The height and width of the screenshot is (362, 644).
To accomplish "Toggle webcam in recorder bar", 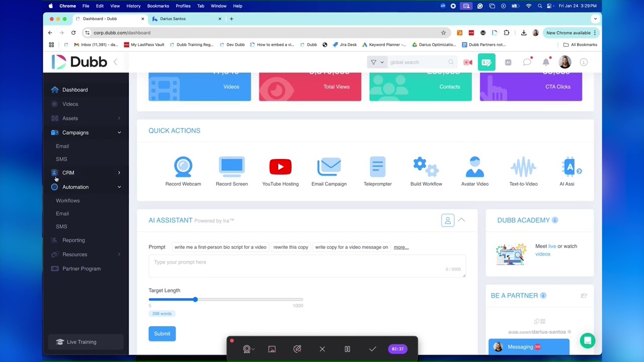I will click(247, 349).
